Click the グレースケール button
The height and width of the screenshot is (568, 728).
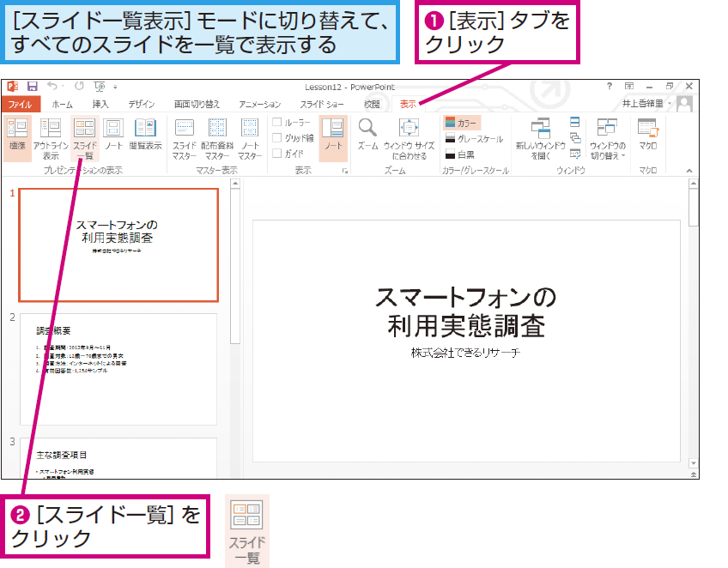[474, 138]
